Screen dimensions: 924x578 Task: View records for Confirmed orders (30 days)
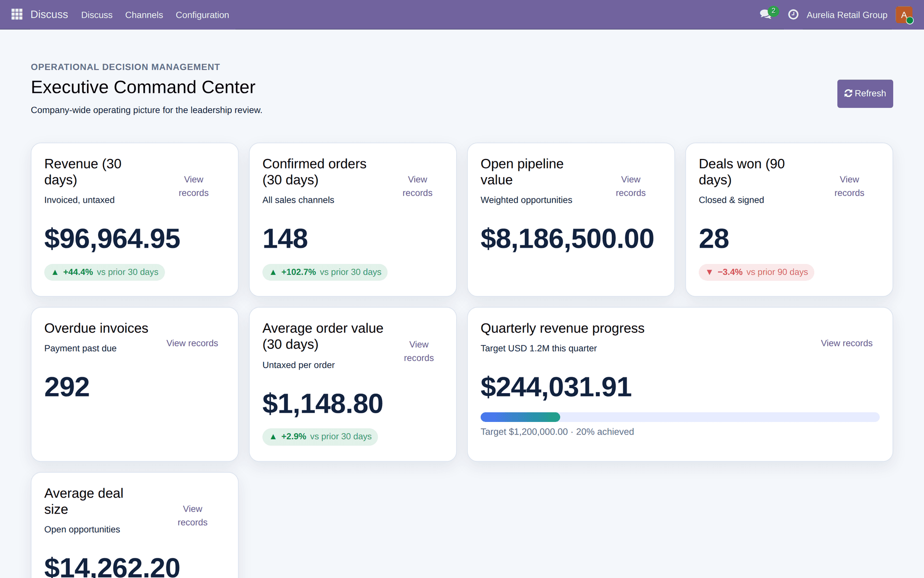pyautogui.click(x=417, y=186)
